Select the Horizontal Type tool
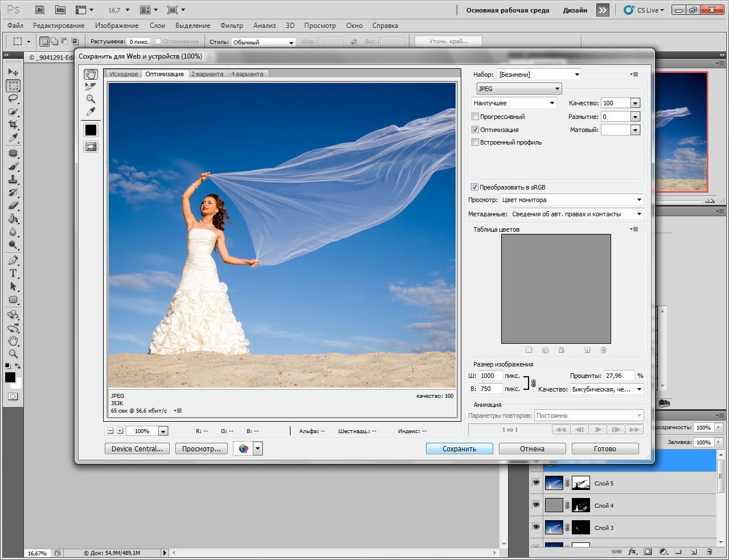The image size is (729, 560). [13, 274]
